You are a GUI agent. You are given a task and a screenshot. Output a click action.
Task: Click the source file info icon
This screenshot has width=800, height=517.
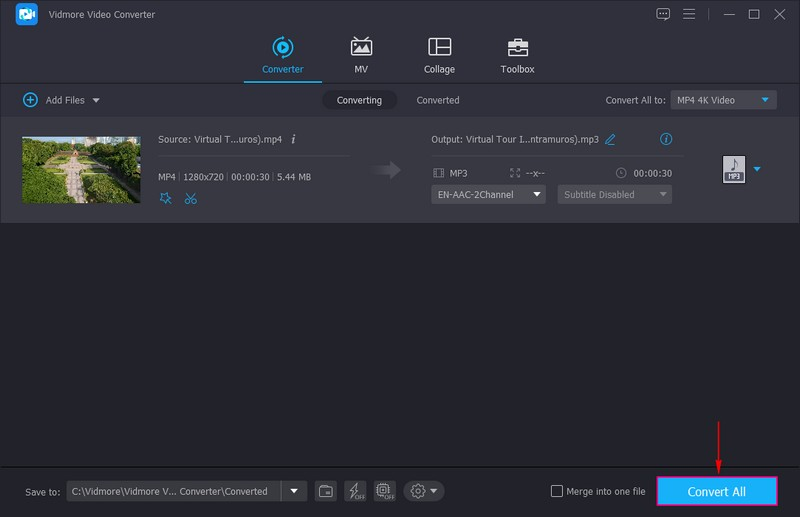pyautogui.click(x=293, y=139)
